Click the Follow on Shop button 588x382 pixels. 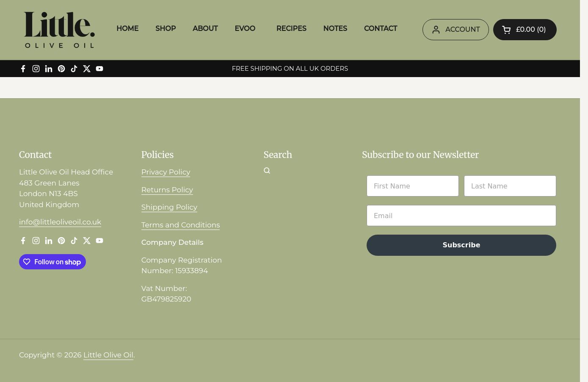click(x=52, y=262)
